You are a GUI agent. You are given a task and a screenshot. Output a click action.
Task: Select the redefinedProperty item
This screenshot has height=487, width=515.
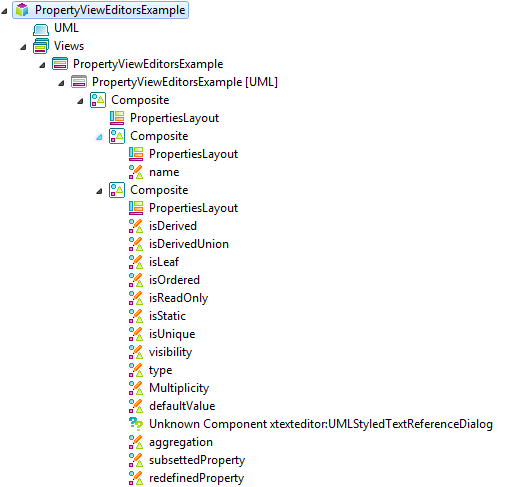(196, 478)
